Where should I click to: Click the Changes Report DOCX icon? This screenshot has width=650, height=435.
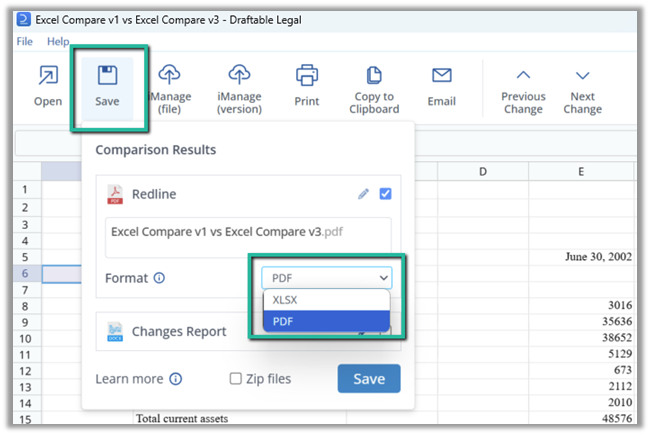pos(115,331)
